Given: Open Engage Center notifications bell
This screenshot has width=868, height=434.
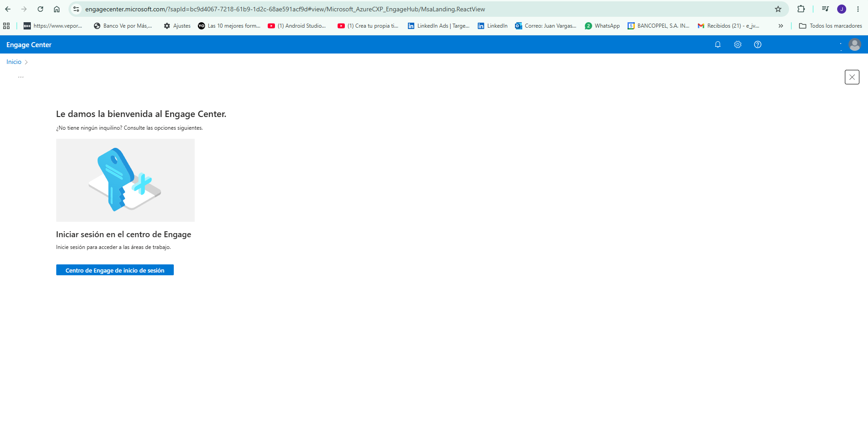Looking at the screenshot, I should click(x=718, y=44).
